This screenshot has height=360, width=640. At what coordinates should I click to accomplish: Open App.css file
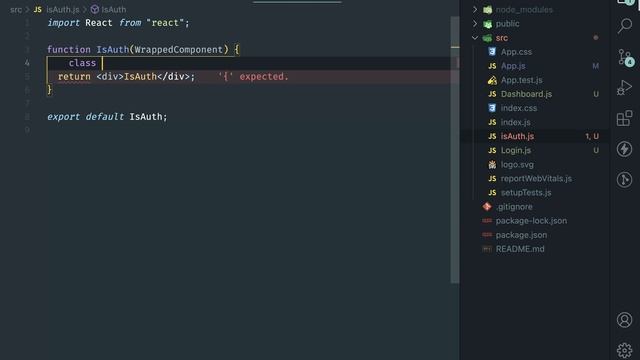516,52
